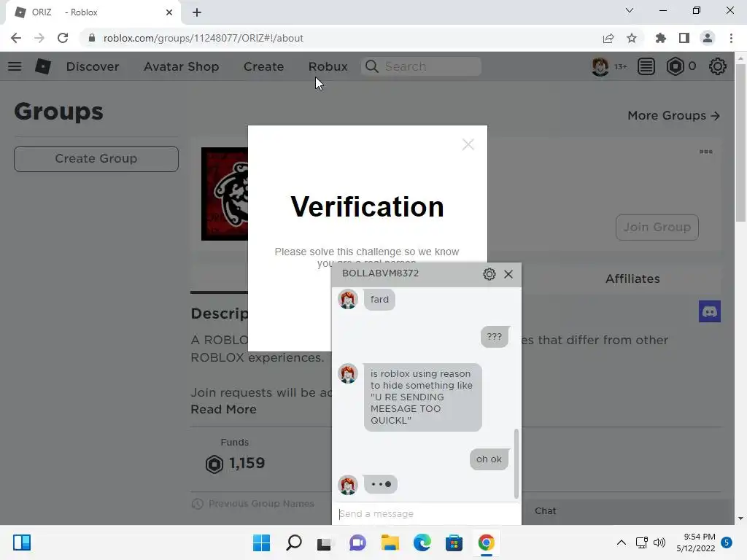Show hidden system tray icons
The height and width of the screenshot is (560, 747).
622,542
